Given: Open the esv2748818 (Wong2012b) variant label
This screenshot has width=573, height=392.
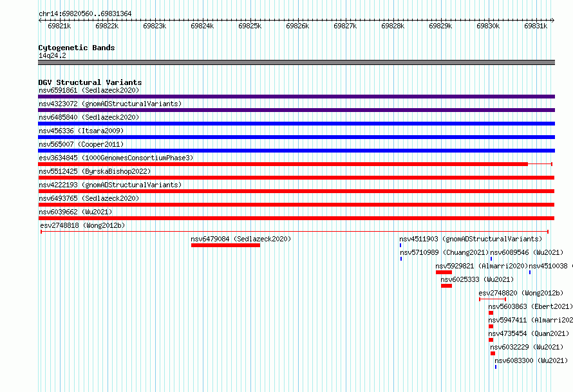Looking at the screenshot, I should 82,225.
